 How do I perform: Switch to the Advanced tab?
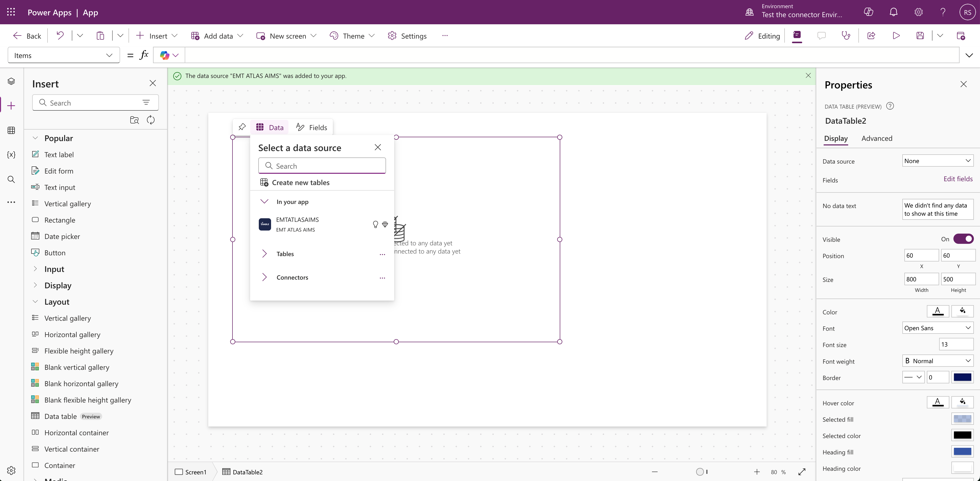(877, 139)
